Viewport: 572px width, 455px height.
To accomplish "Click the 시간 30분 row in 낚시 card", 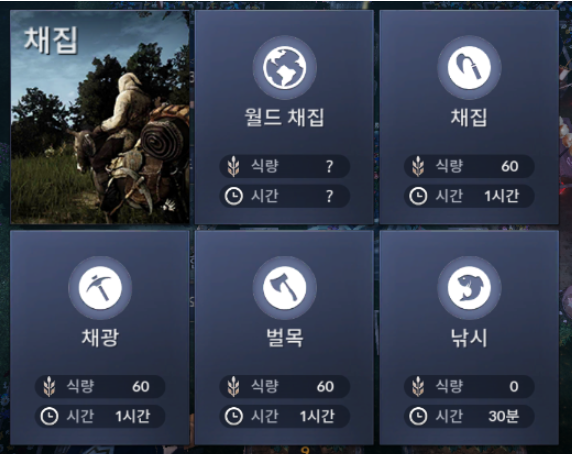I will pos(469,416).
